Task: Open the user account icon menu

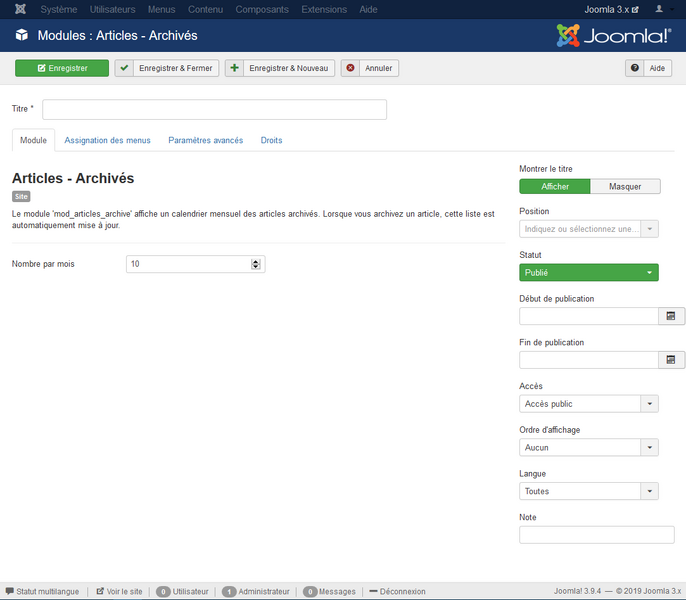Action: (659, 9)
